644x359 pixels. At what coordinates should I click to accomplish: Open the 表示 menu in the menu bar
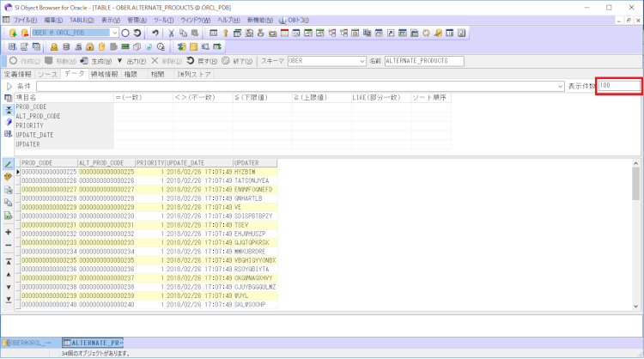point(110,19)
